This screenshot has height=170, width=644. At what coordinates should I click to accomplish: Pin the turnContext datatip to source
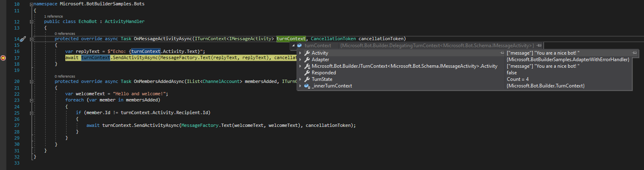click(539, 45)
